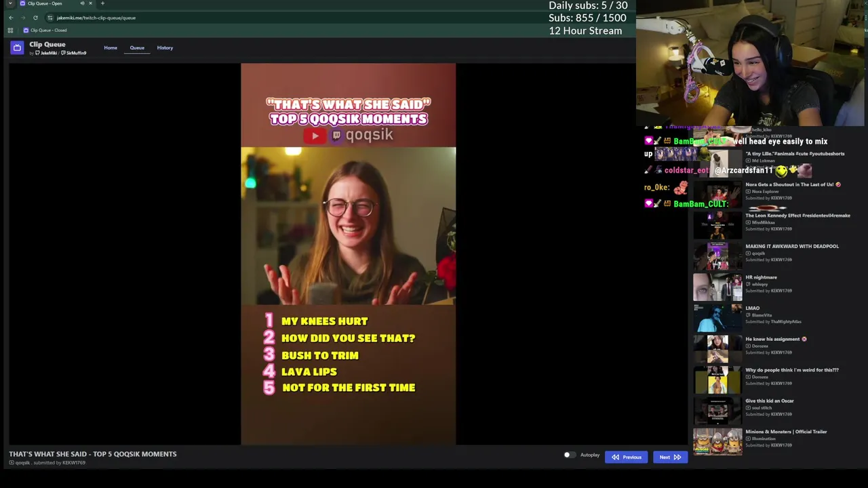Screen dimensions: 868x488
Task: Click the streamer webcam overlay
Action: [751, 63]
